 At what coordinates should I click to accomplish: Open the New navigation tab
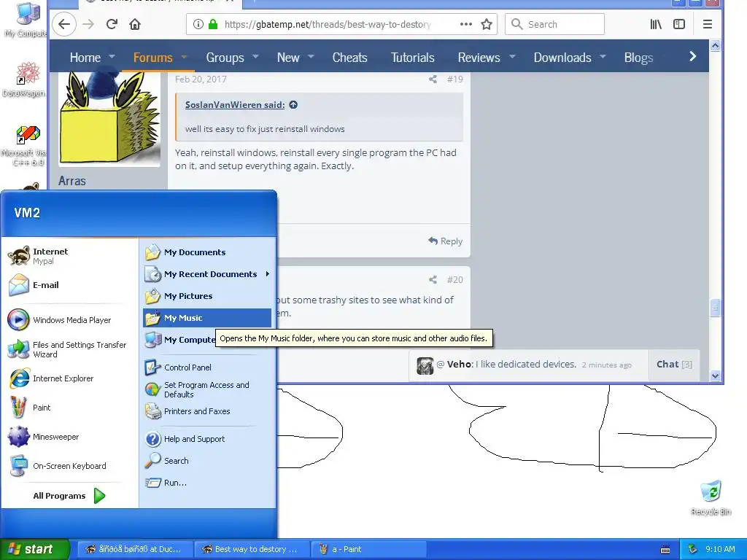pos(288,58)
